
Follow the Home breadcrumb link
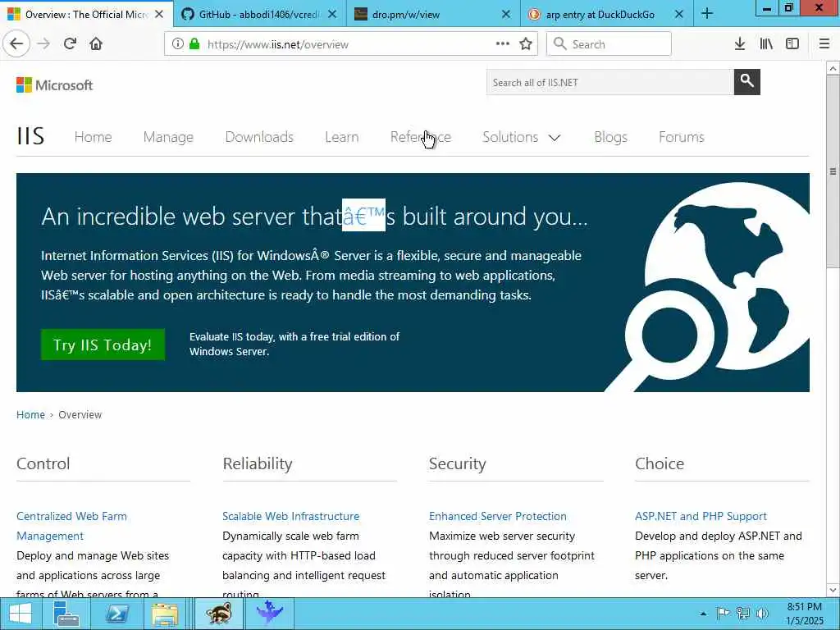tap(30, 414)
